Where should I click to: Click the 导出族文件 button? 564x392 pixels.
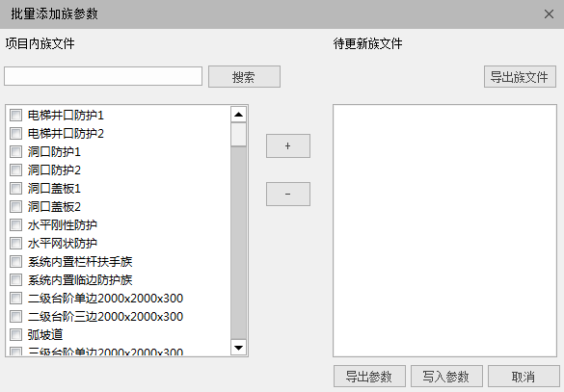pos(520,76)
